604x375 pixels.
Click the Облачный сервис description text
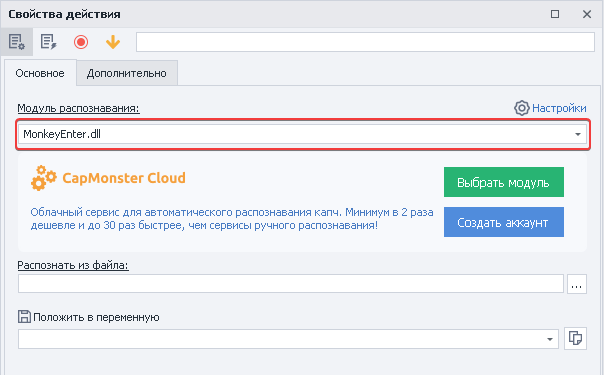232,219
